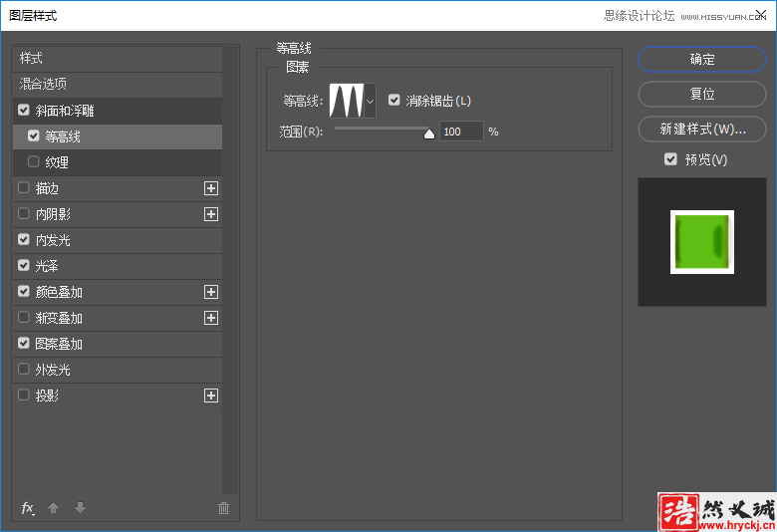This screenshot has height=532, width=777.
Task: Add another 投影 effect with plus icon
Action: coord(211,396)
